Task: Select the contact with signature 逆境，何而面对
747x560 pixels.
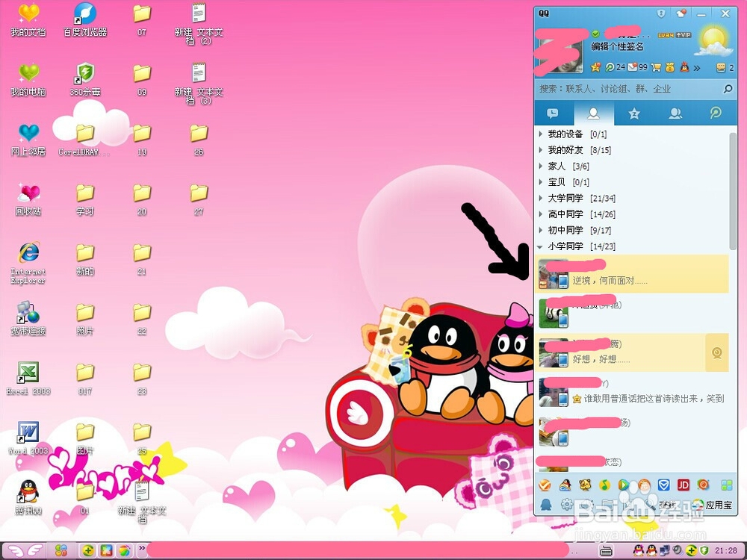Action: pyautogui.click(x=632, y=274)
